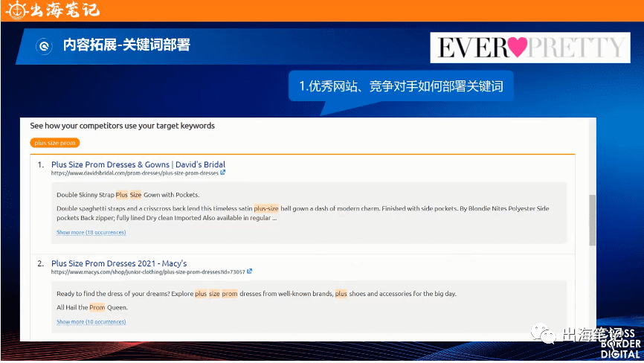
Task: Open the Macy's Plus Size Prom Dresses 2021 link
Action: [119, 263]
